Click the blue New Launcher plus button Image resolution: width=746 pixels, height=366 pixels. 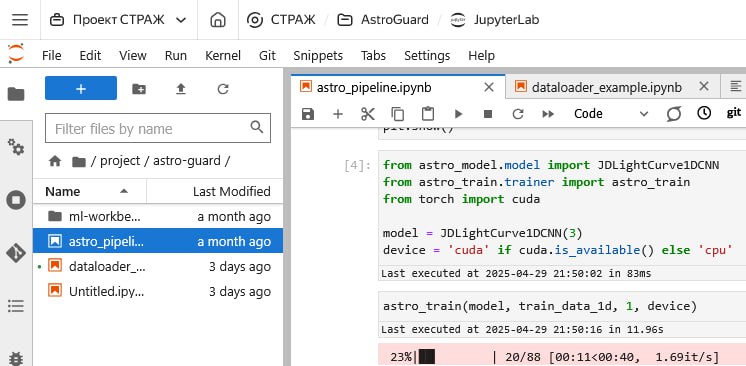(x=81, y=89)
